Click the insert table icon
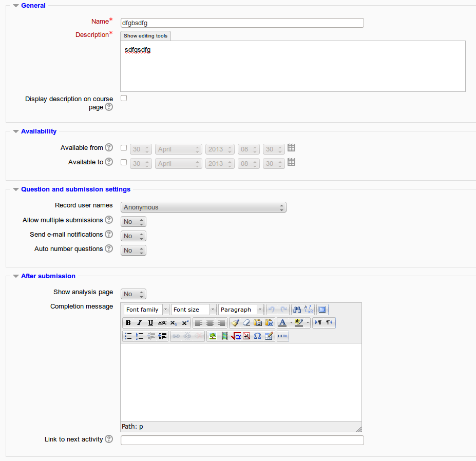 (x=269, y=336)
